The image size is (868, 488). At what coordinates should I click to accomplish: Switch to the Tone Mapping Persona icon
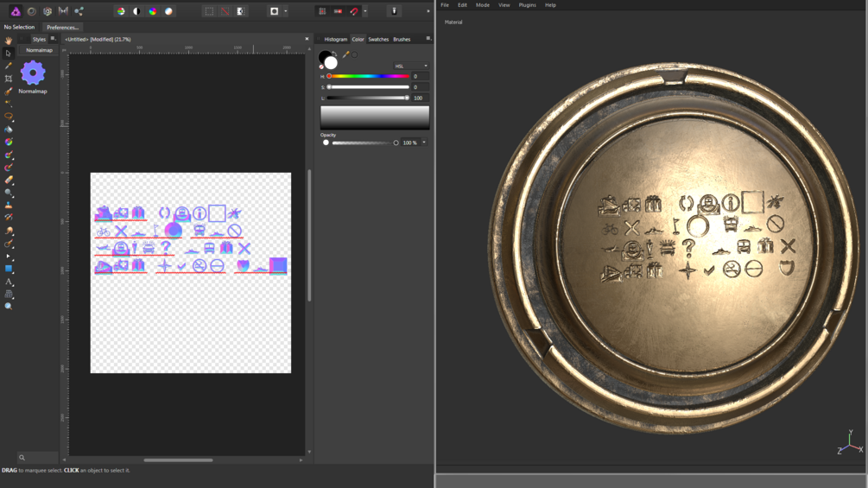[63, 11]
